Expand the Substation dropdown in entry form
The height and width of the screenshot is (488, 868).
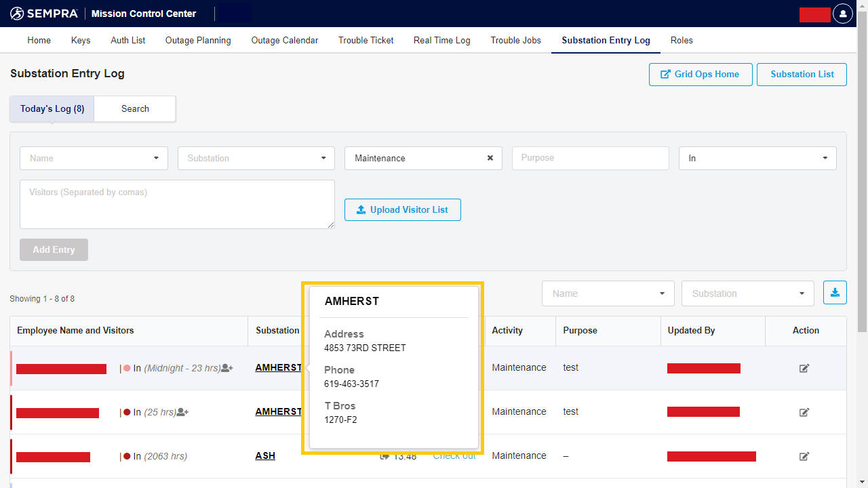(x=256, y=158)
